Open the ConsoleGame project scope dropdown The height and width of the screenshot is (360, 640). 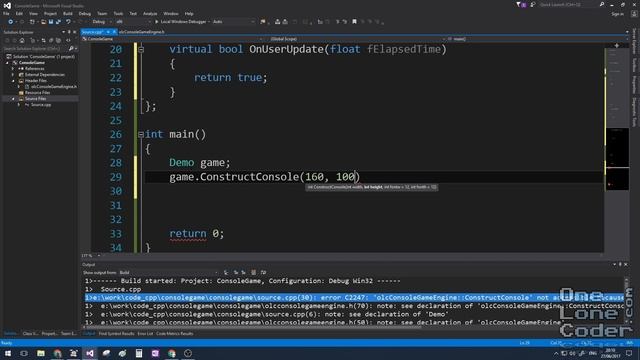[171, 39]
